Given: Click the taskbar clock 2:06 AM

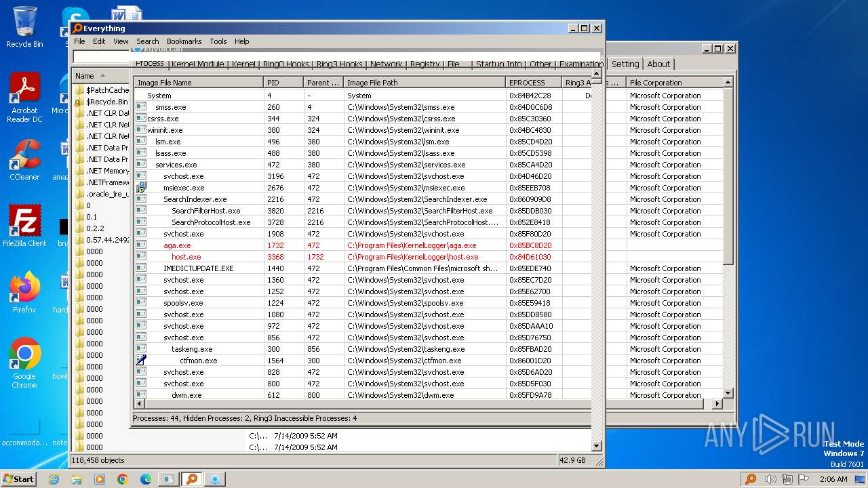Looking at the screenshot, I should (833, 479).
